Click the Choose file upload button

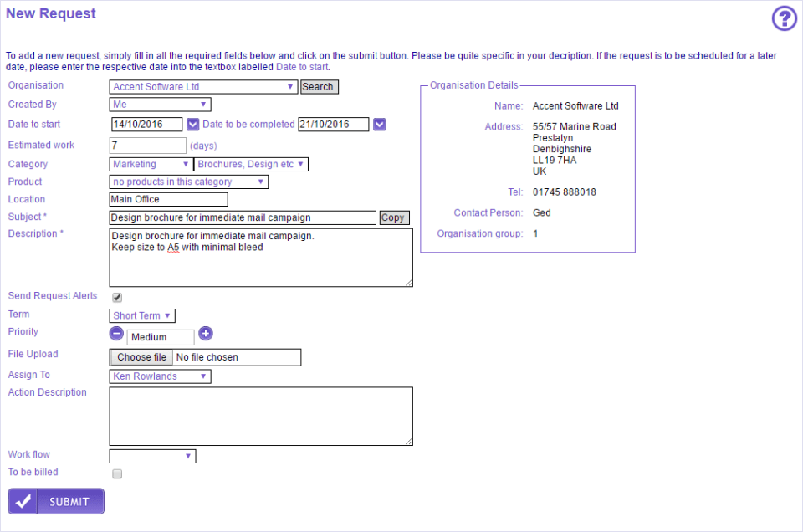(x=141, y=357)
